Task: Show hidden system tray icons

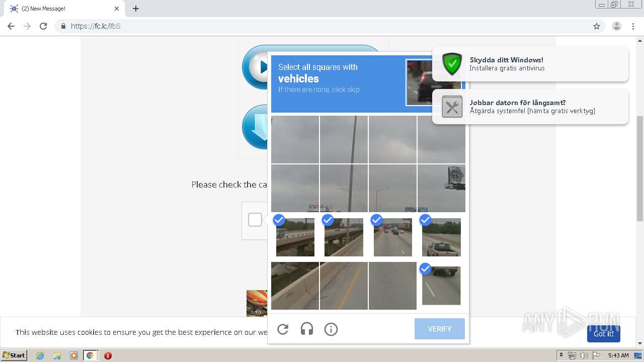Action: point(561,355)
